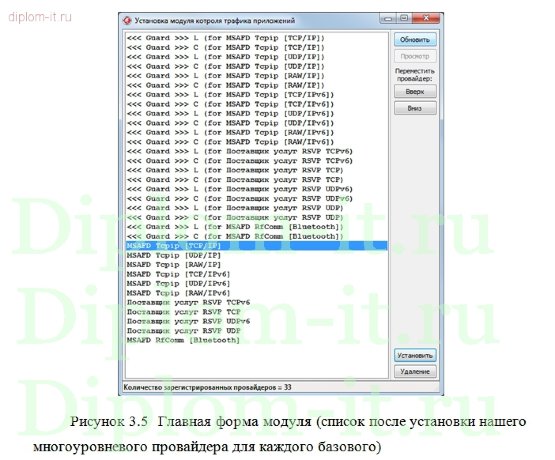
Task: Close the module installation window
Action: [426, 18]
